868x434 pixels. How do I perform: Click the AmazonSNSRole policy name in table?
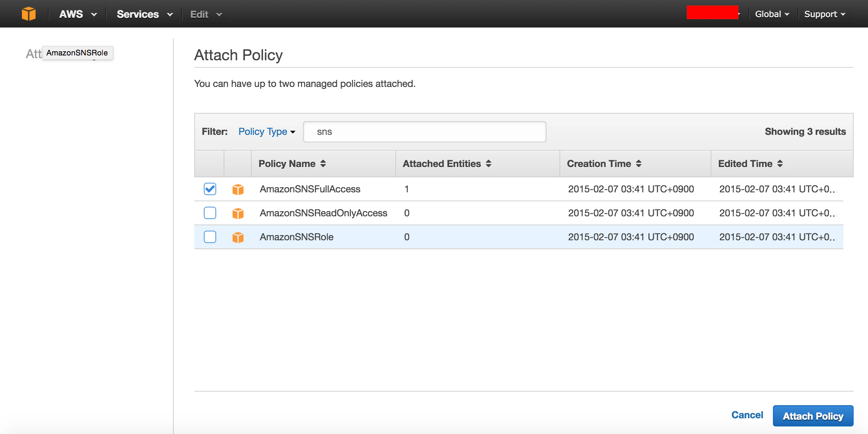[x=297, y=237]
